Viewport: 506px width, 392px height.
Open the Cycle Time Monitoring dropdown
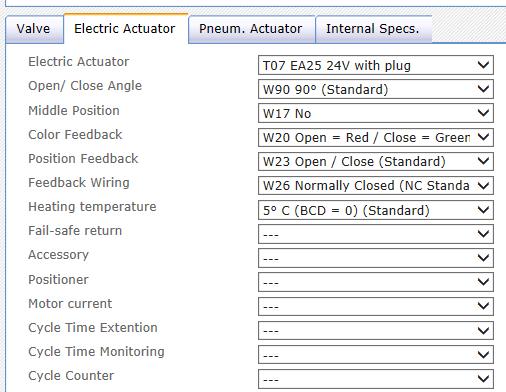[376, 355]
